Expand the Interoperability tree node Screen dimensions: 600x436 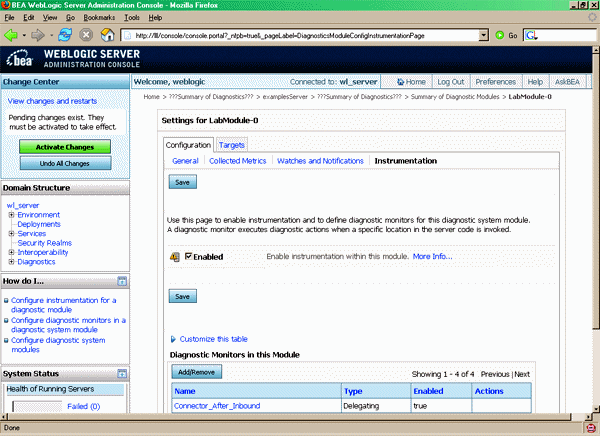click(x=11, y=252)
